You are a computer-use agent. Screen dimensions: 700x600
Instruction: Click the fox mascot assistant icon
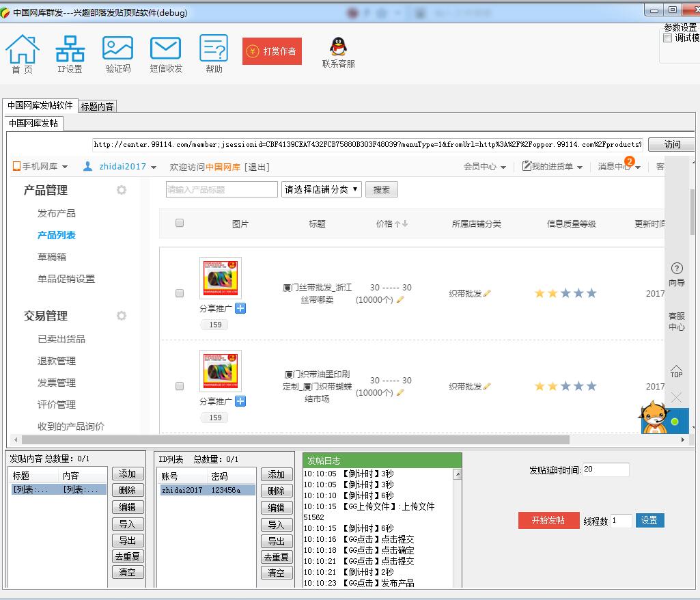tap(654, 418)
